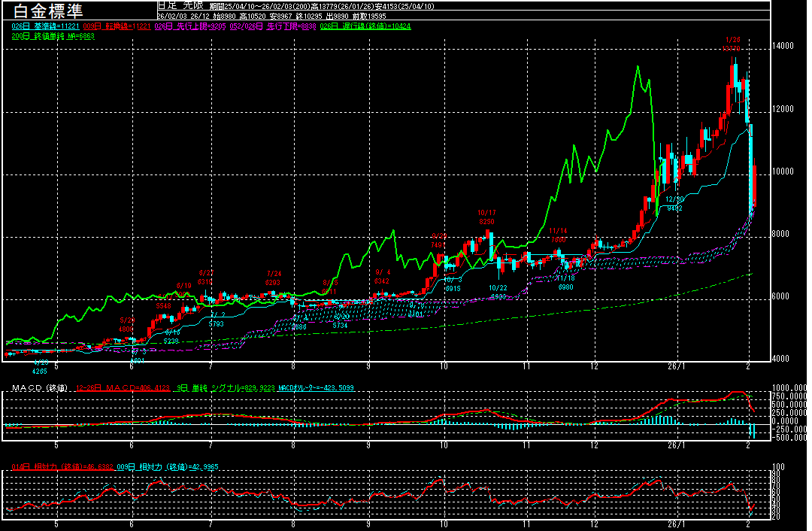This screenshot has height=531, width=812.
Task: Click the 014日 相対力 legend label
Action: coord(62,467)
